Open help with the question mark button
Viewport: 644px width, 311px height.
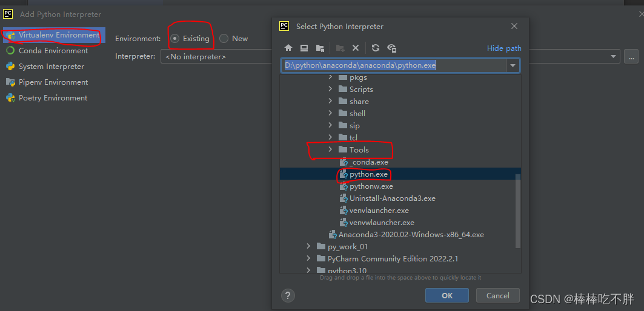(288, 295)
